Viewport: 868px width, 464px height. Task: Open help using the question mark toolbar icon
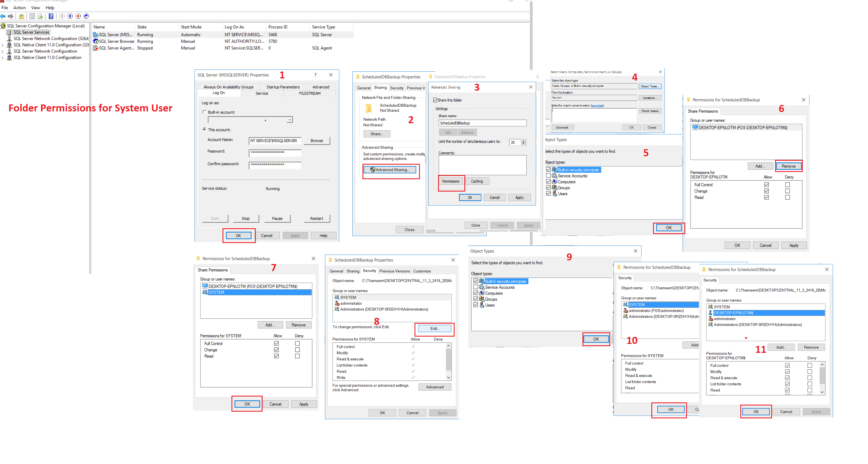[x=51, y=16]
